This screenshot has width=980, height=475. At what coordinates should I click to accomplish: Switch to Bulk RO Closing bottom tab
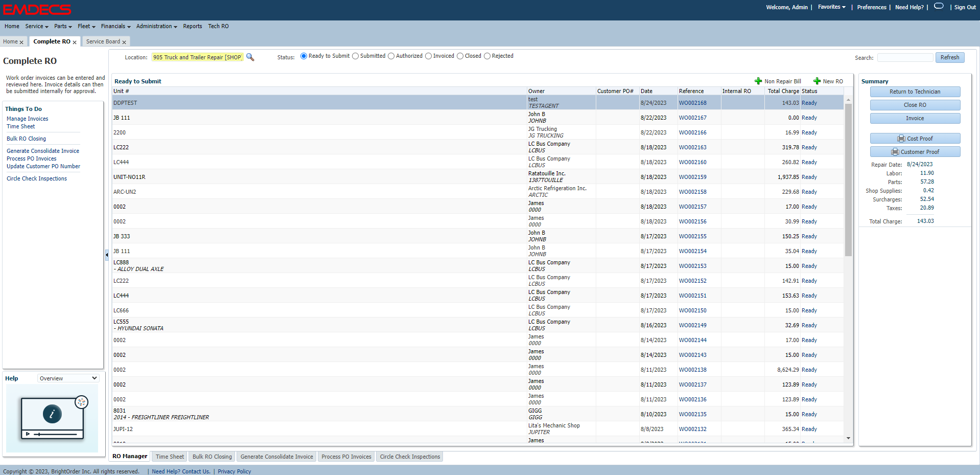tap(212, 457)
